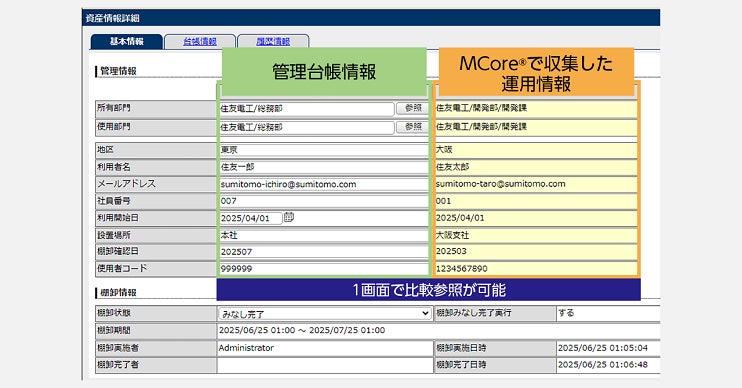Open the calendar picker beside 利用開始日
This screenshot has width=742, height=388.
tap(289, 218)
